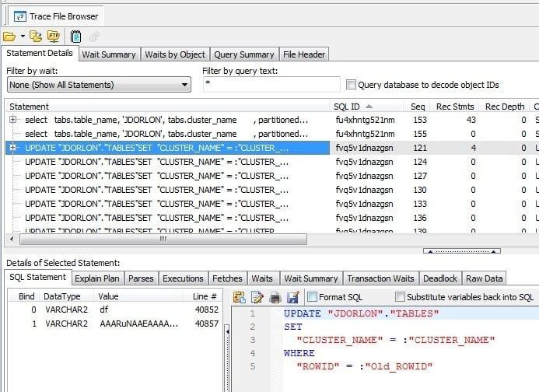Viewport: 539px width, 392px height.
Task: Click the statements list horizontal scrollbar thumb
Action: pyautogui.click(x=163, y=239)
